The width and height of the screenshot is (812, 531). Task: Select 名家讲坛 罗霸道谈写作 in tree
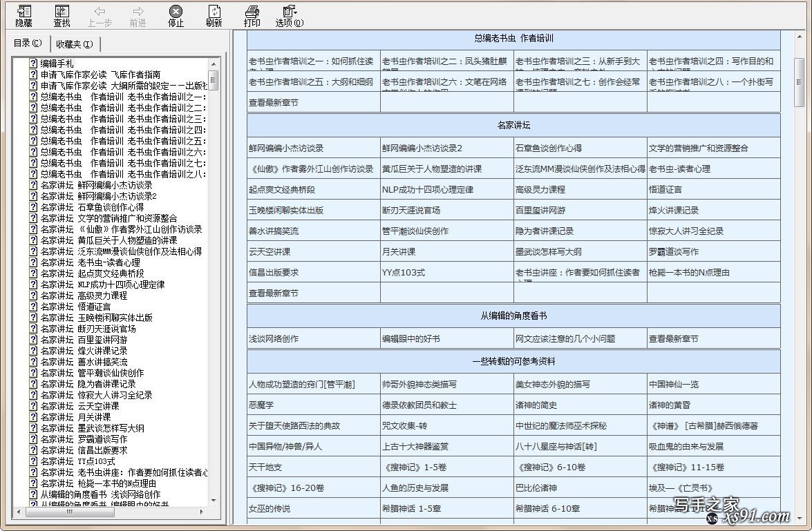click(x=84, y=439)
